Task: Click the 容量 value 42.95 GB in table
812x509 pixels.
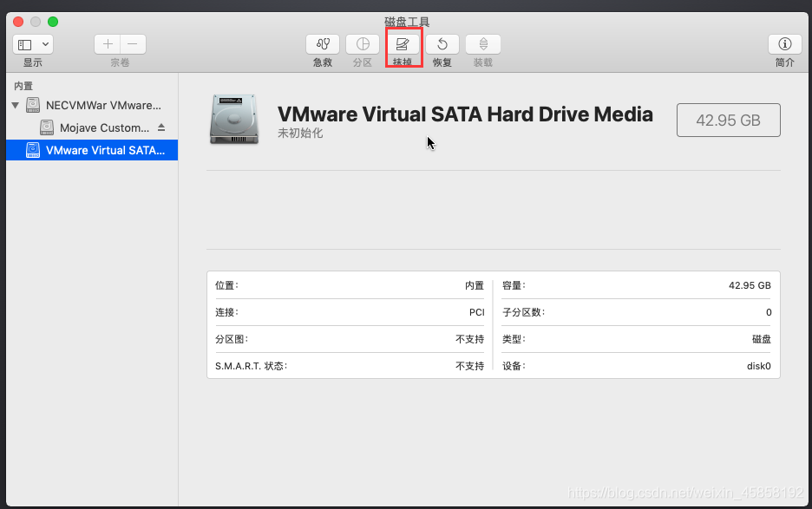Action: [x=750, y=285]
